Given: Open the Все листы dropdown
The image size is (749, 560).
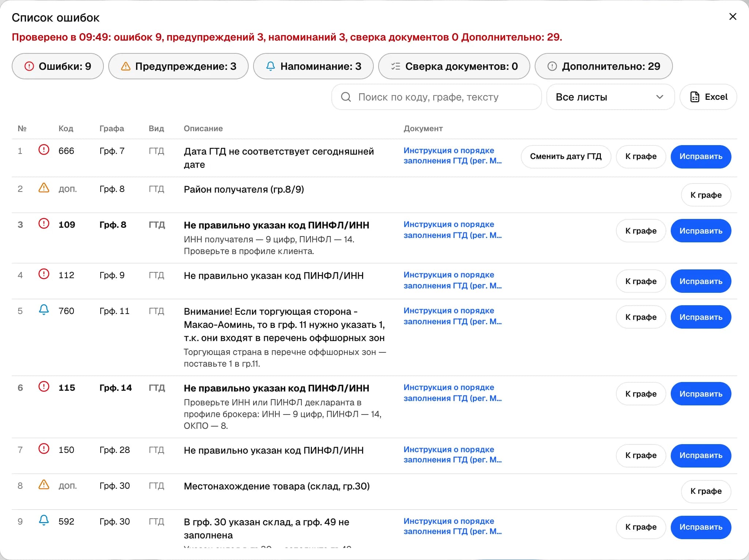Looking at the screenshot, I should click(x=610, y=97).
